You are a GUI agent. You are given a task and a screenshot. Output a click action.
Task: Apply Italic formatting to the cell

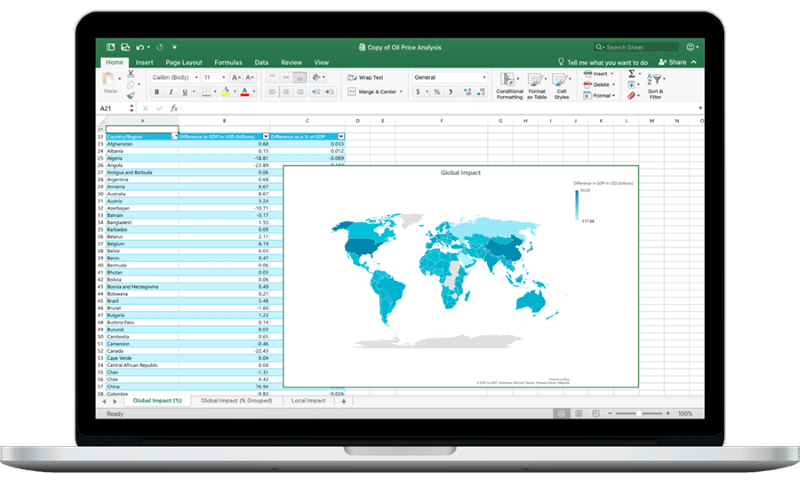pos(171,92)
